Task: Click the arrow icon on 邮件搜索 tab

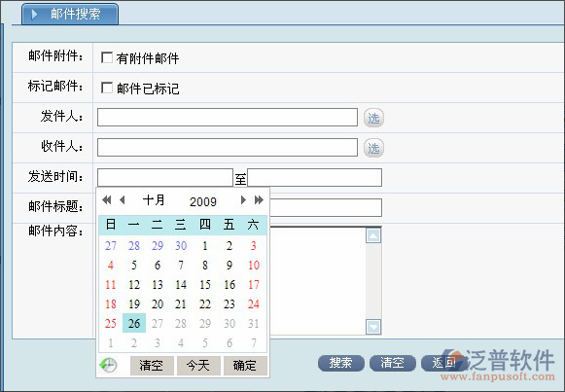Action: (34, 15)
